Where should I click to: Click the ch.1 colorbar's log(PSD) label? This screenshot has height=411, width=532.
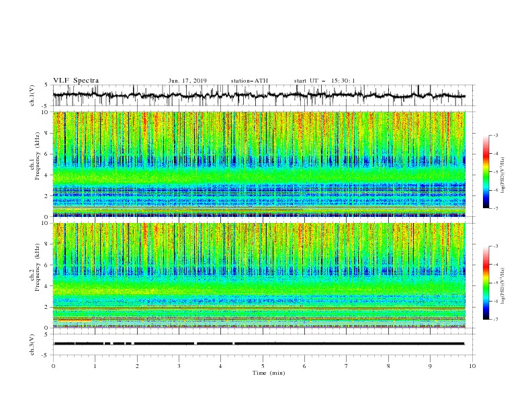(502, 175)
